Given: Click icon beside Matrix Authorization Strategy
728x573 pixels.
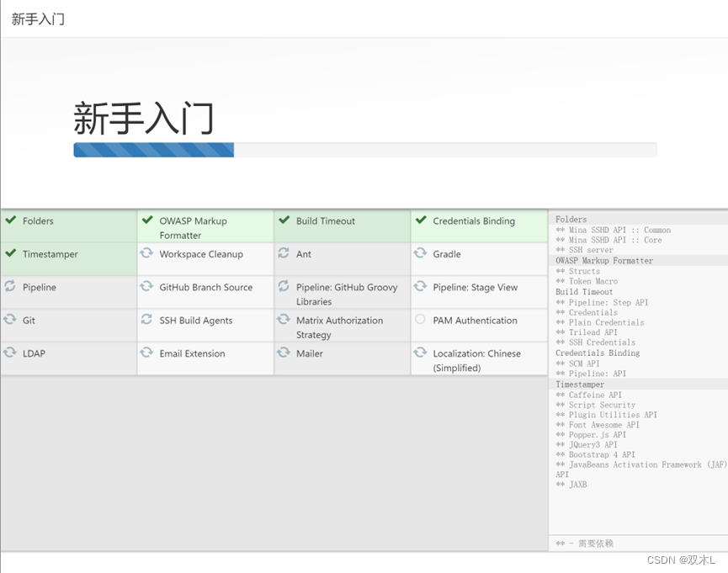Looking at the screenshot, I should pyautogui.click(x=284, y=320).
